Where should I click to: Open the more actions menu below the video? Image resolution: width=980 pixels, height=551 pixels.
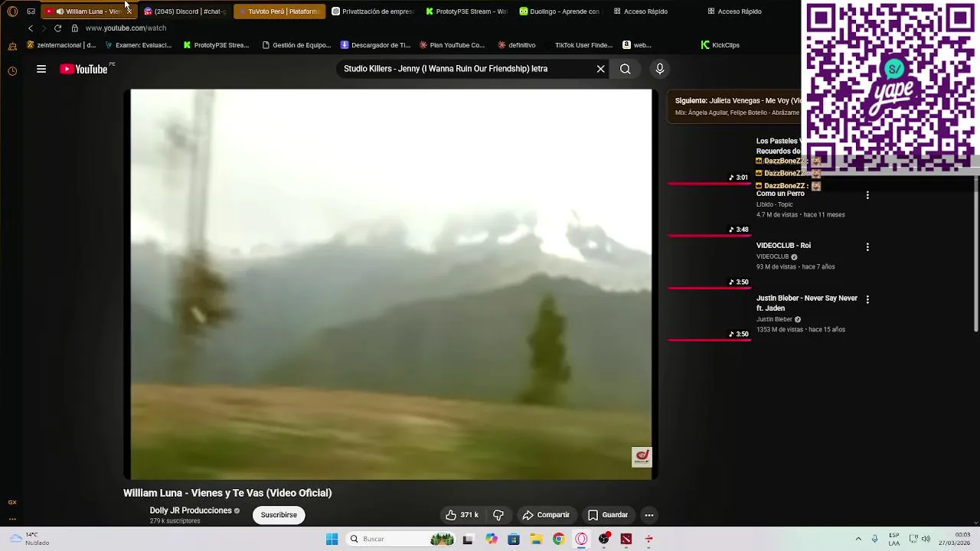click(x=649, y=515)
